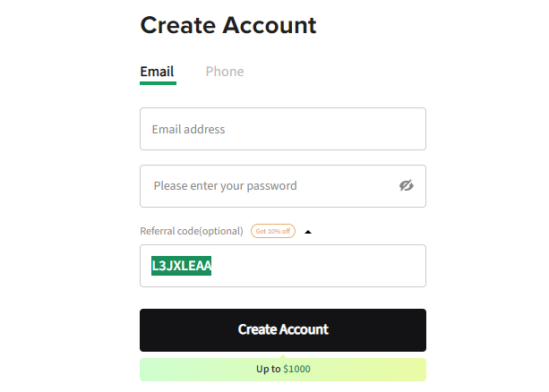549x392 pixels.
Task: Click the 'Up to' text in banner
Action: point(268,369)
